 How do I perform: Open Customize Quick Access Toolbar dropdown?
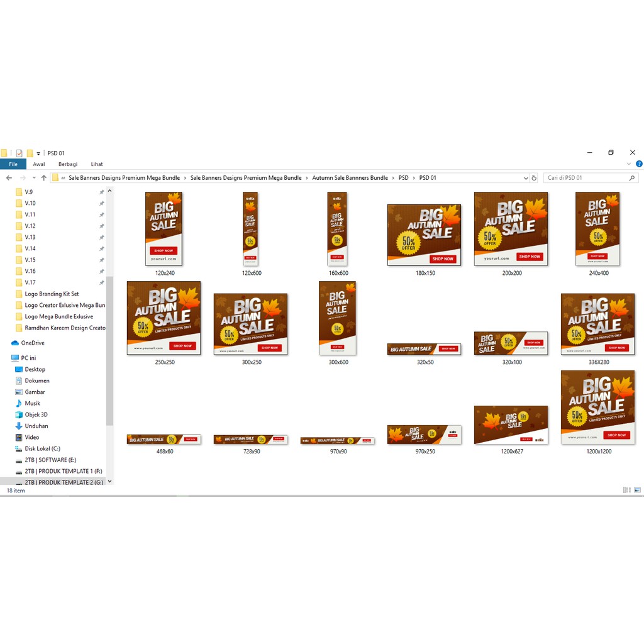[x=38, y=153]
